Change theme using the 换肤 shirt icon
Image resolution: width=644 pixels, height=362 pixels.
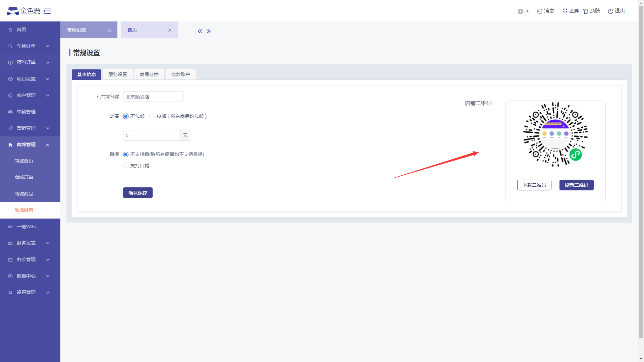click(586, 11)
